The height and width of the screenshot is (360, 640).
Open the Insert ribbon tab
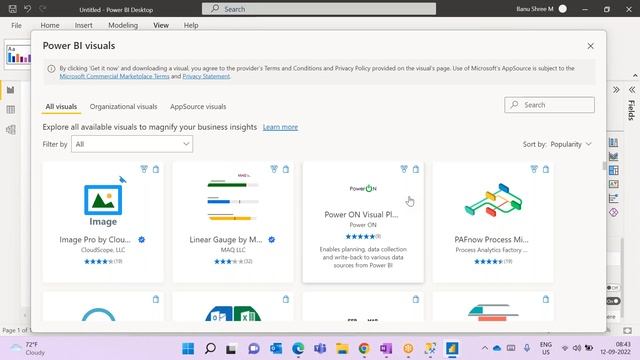point(83,25)
